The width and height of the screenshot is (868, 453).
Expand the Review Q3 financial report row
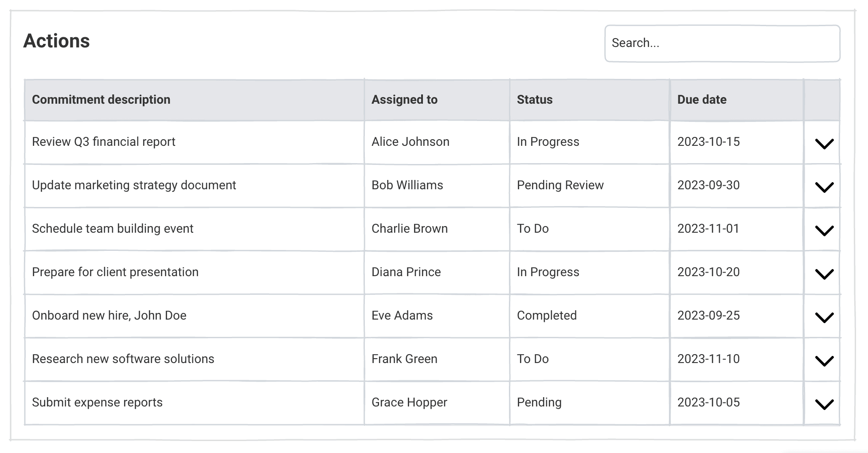click(x=824, y=143)
